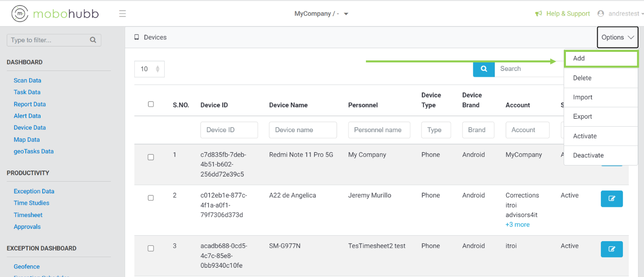Select the checkbox for Jeremy Murillo's device
644x277 pixels.
(151, 198)
